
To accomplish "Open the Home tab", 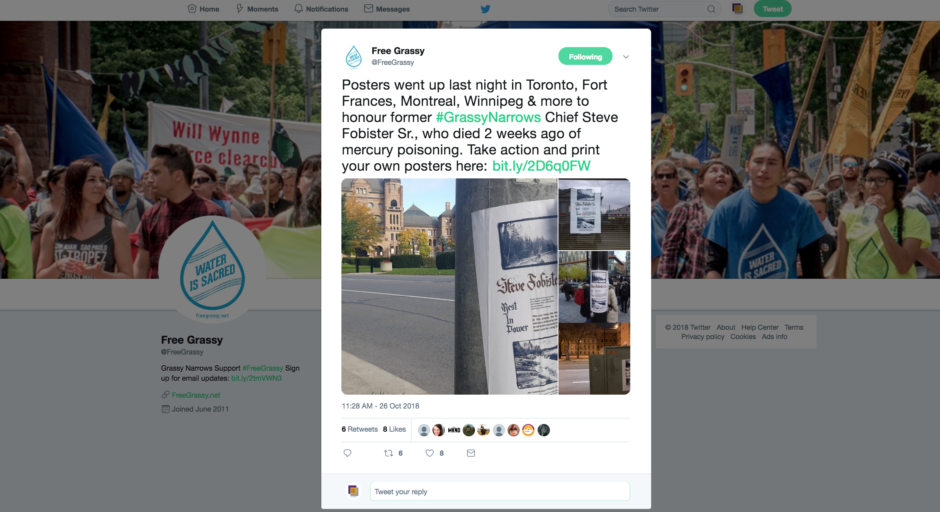I will click(x=203, y=9).
